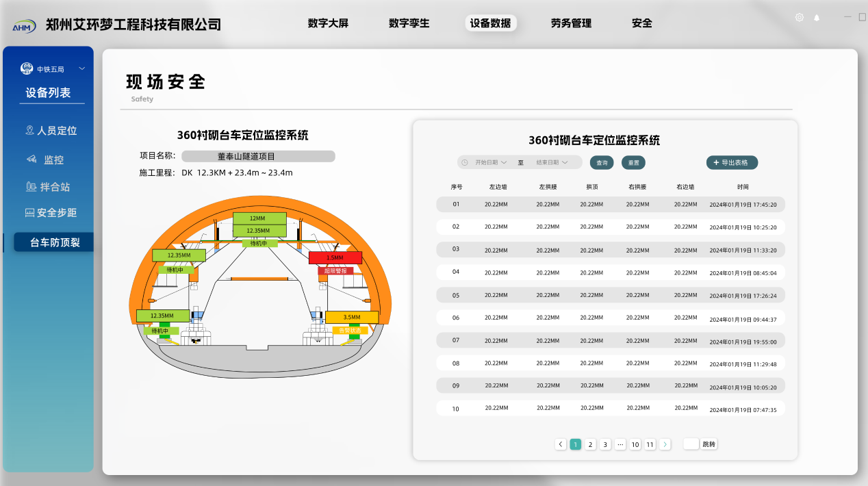Go to the previous page of results
868x486 pixels.
click(x=561, y=444)
